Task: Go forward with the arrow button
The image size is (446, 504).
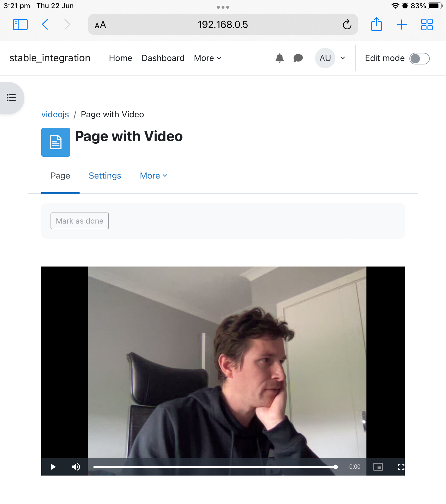Action: click(x=67, y=25)
